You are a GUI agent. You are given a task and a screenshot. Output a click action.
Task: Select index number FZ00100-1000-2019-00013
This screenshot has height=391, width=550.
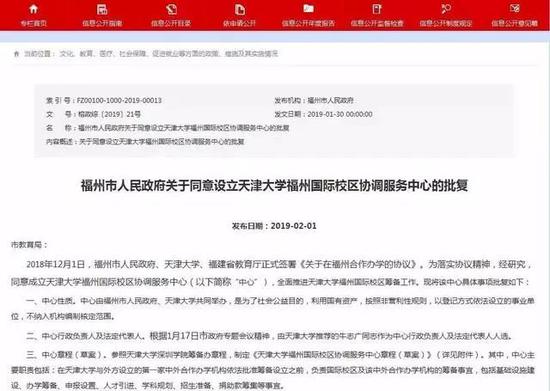(119, 100)
